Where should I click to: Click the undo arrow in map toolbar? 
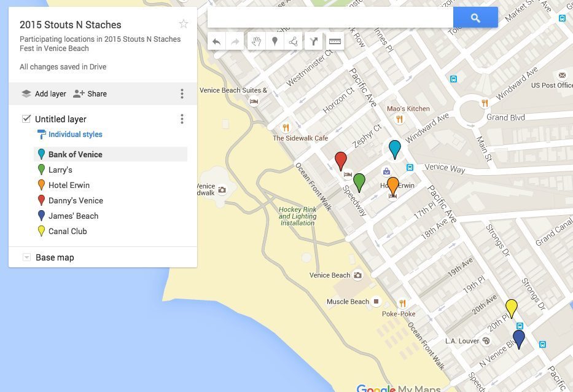tap(216, 42)
